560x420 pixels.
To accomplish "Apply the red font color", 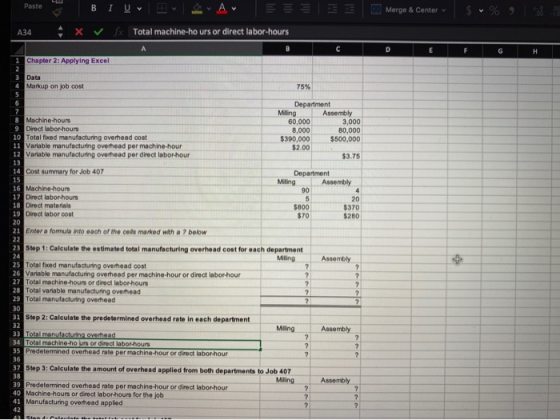I will [x=222, y=8].
